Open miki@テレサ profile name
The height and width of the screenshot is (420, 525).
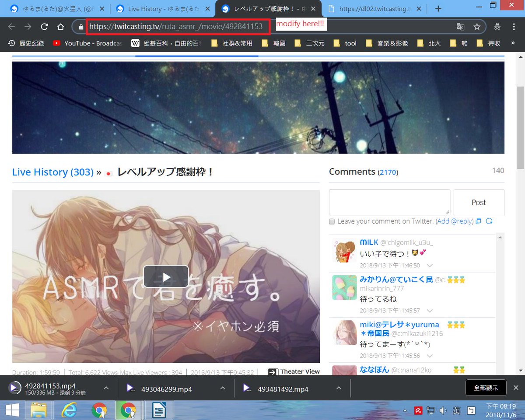point(399,325)
